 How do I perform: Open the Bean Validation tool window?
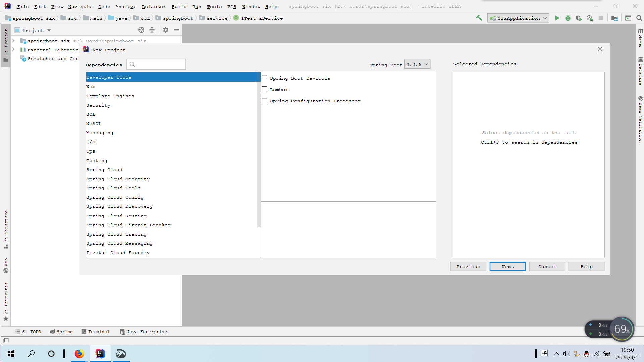[x=640, y=119]
